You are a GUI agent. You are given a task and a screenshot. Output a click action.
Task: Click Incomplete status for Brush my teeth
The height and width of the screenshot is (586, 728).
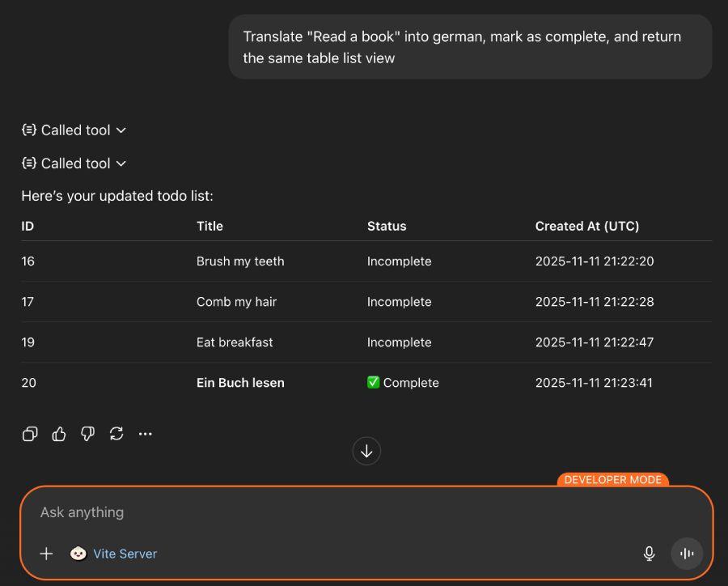(x=399, y=261)
